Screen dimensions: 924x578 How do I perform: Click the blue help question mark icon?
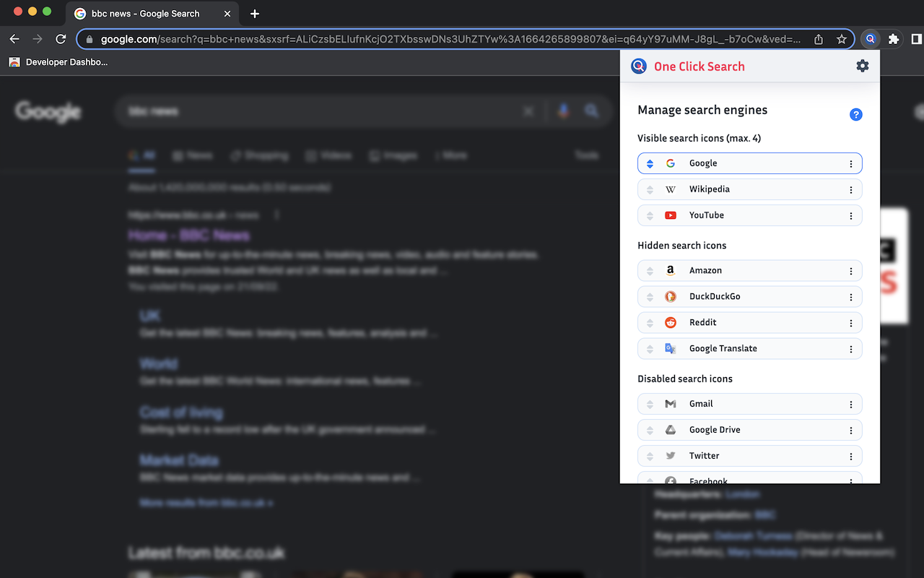point(856,114)
